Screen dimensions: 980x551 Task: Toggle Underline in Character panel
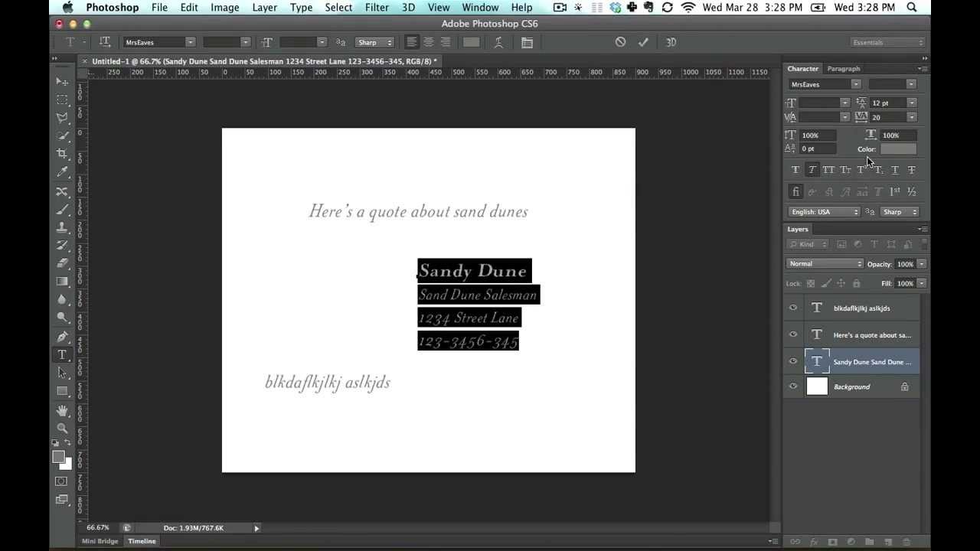point(894,170)
